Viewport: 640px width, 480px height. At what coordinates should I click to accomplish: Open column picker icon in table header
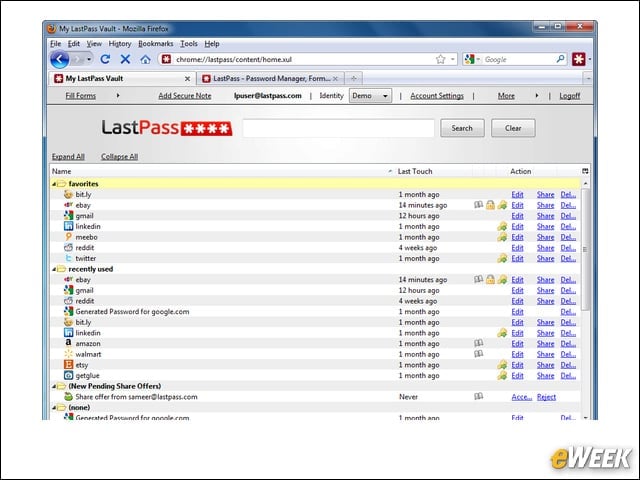tap(585, 171)
